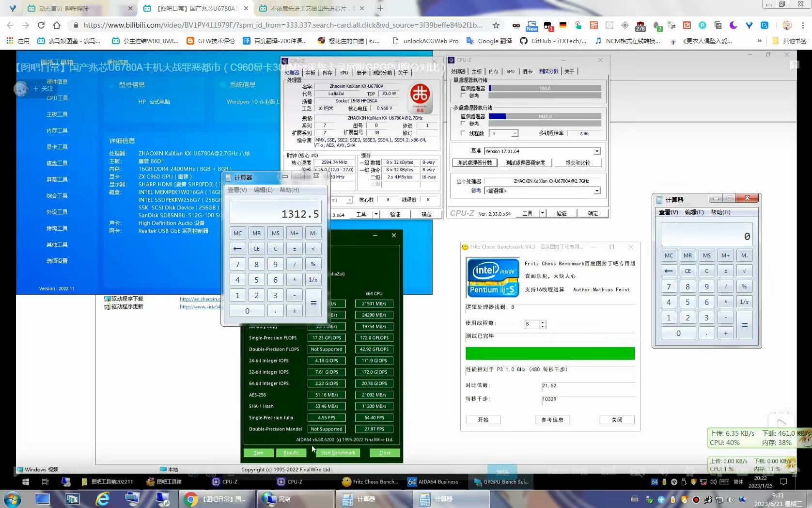The image size is (812, 508).
Task: Open the blue 'New' extension icon
Action: click(x=531, y=26)
